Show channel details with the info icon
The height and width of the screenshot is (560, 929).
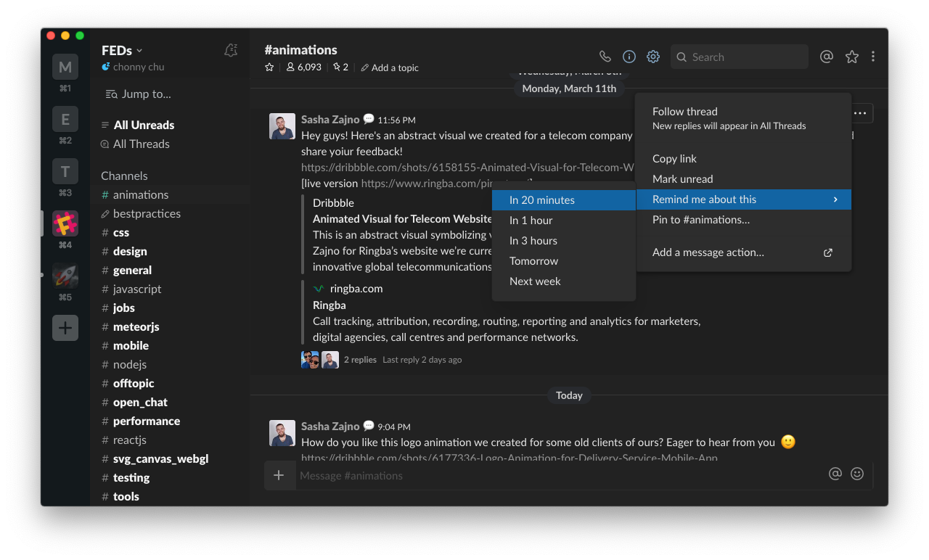(x=629, y=57)
